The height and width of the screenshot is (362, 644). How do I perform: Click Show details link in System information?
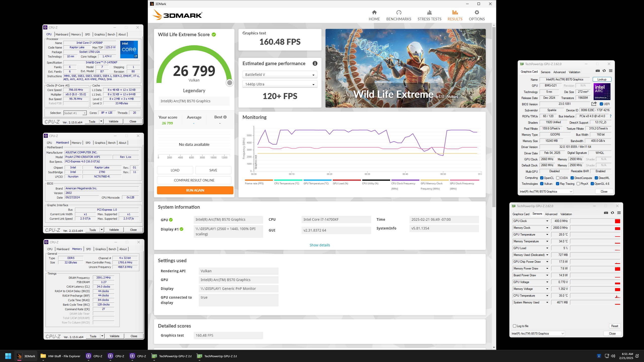319,245
